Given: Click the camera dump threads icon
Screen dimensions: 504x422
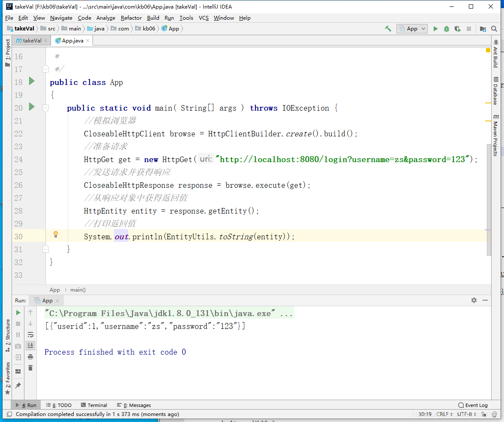Looking at the screenshot, I should point(18,346).
